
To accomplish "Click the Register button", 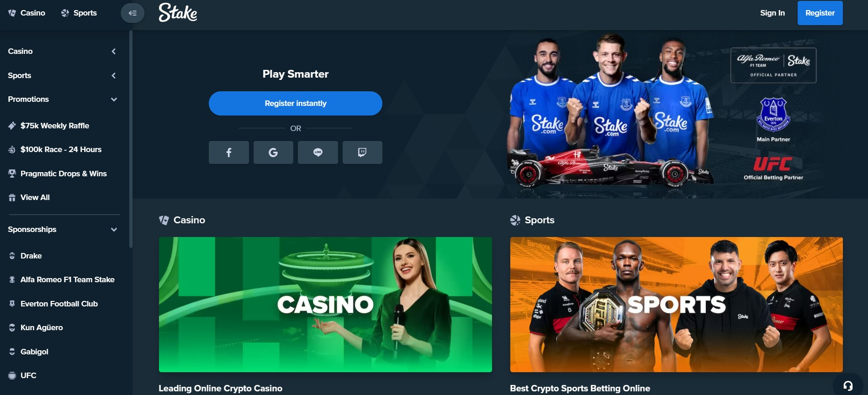I will pos(820,13).
